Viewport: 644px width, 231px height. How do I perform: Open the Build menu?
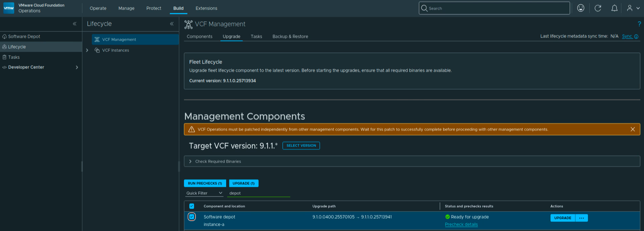[178, 8]
